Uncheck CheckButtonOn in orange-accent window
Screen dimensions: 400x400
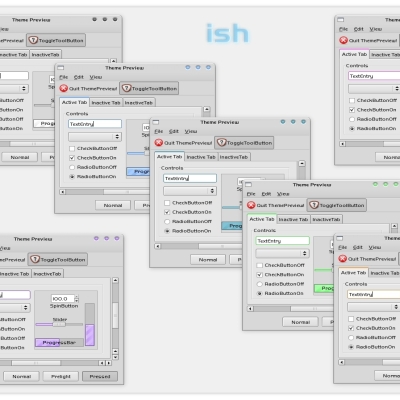click(x=351, y=328)
